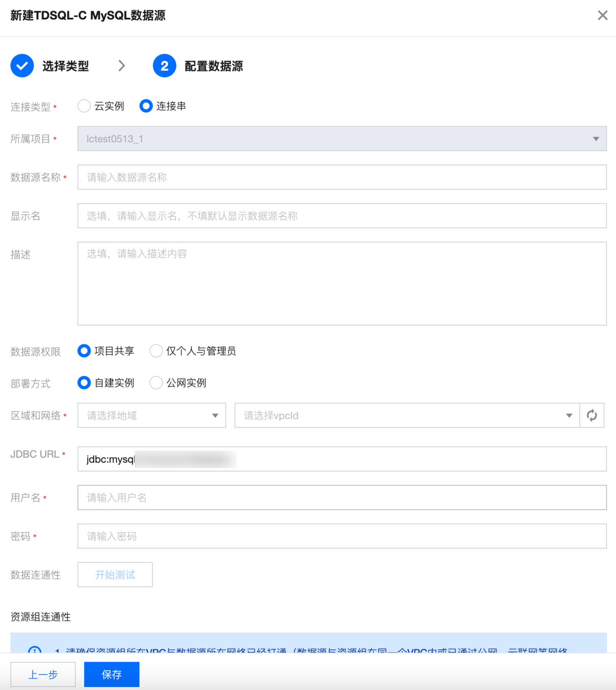Select 自建实例 deployment mode

[84, 383]
